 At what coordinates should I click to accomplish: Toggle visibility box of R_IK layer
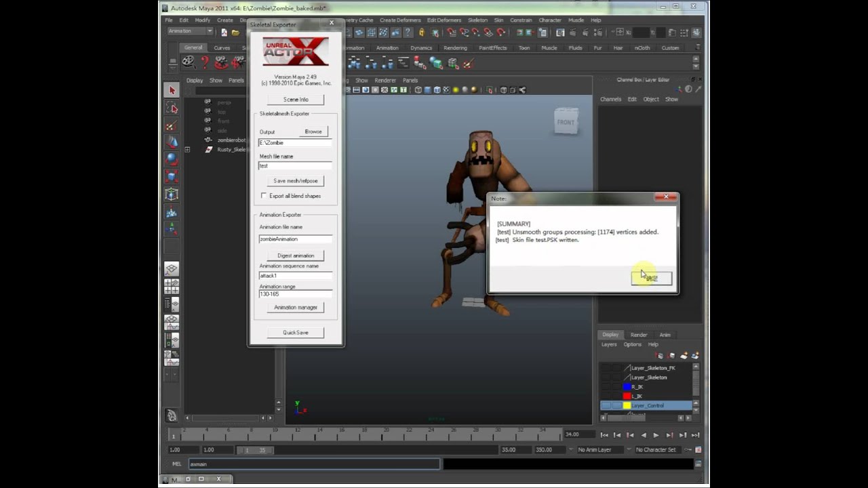(x=606, y=386)
